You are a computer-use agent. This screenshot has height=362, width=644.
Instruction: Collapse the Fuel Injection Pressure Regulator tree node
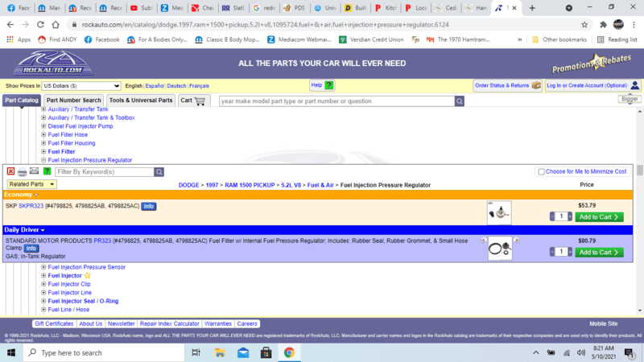pos(43,160)
